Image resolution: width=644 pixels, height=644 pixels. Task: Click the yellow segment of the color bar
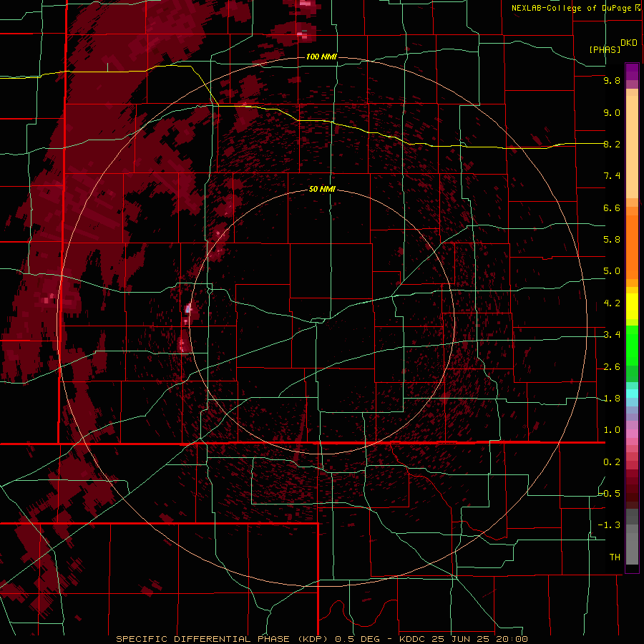click(632, 306)
